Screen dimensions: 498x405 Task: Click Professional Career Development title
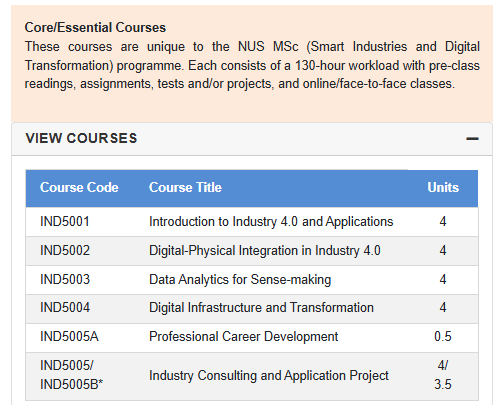click(x=243, y=337)
